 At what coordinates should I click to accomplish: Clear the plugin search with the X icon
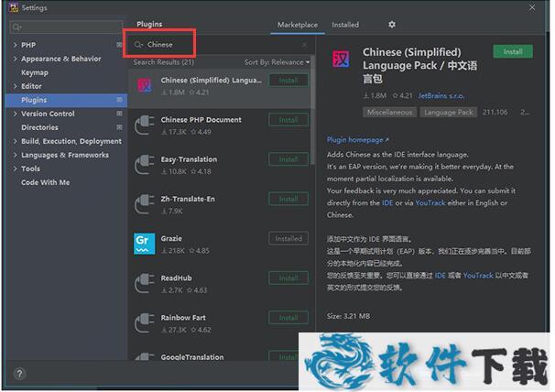click(305, 44)
